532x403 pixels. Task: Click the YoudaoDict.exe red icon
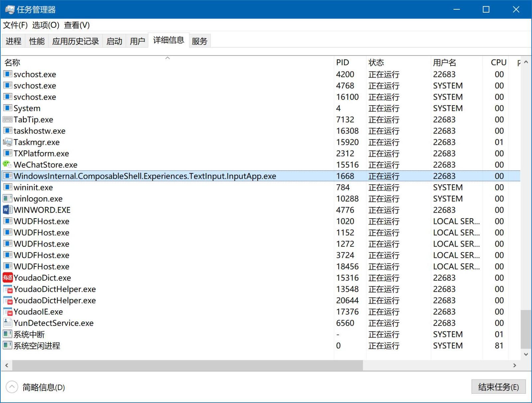[7, 277]
